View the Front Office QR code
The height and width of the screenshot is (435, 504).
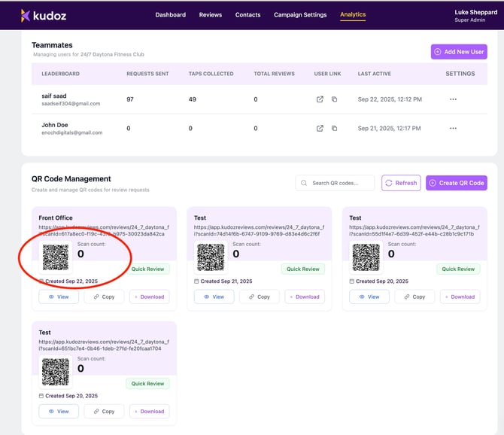click(58, 297)
